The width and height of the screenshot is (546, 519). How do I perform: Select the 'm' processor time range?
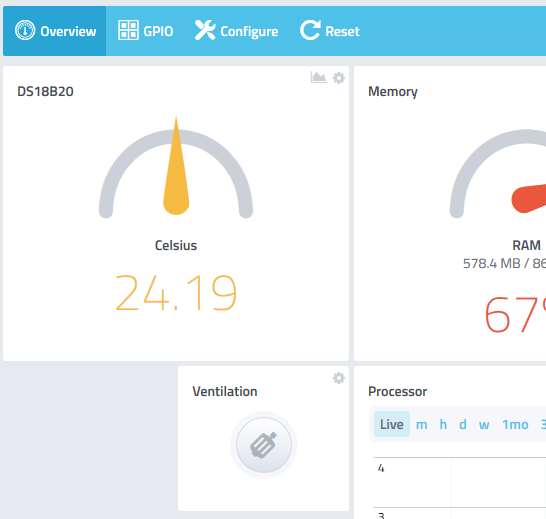tap(422, 425)
